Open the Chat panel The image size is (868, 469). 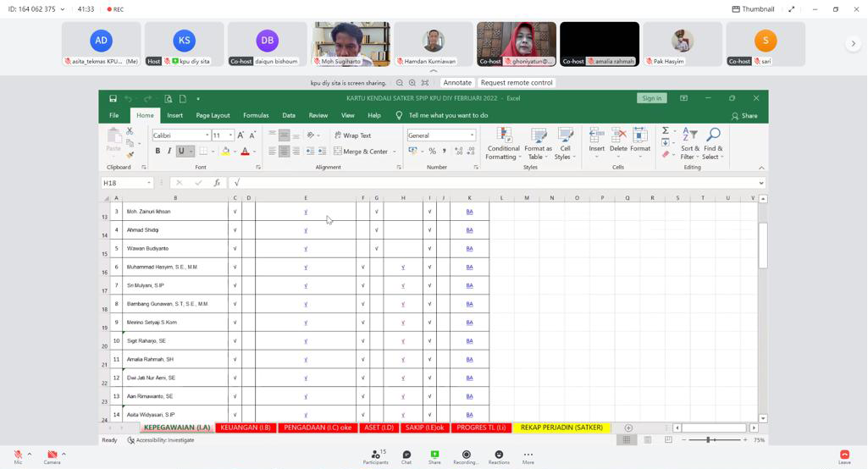[406, 455]
